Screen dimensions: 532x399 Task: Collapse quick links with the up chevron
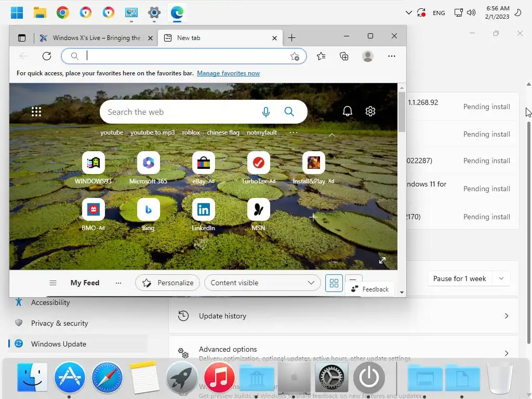pos(332,135)
